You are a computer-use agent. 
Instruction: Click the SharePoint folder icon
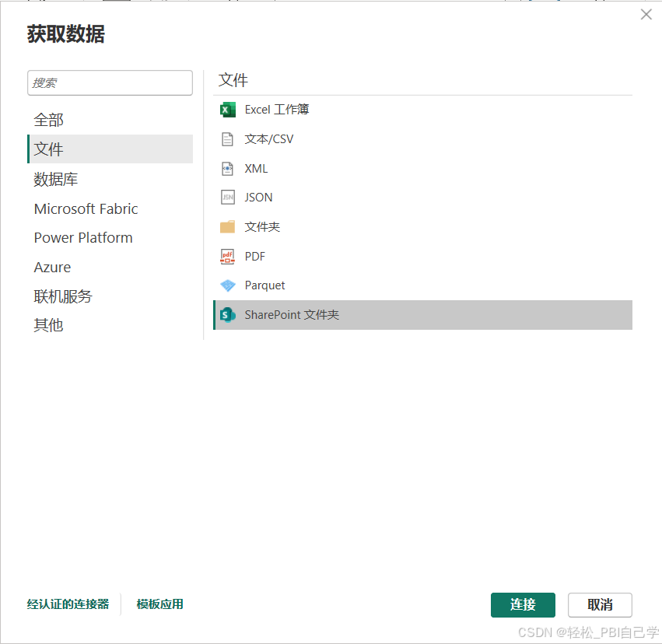point(228,315)
